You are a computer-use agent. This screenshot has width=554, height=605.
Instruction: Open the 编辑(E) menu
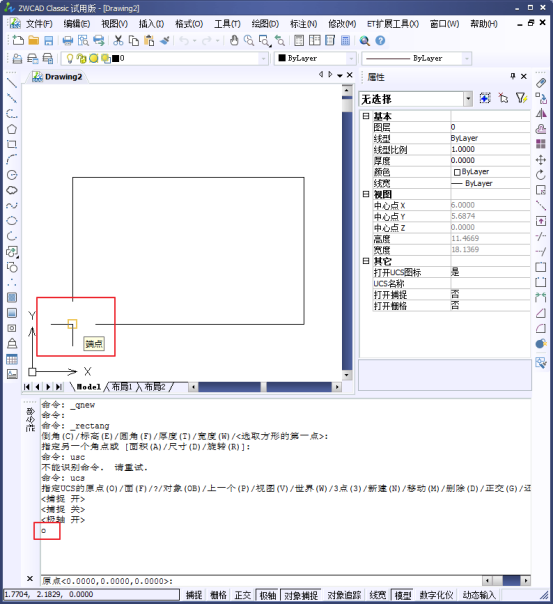[77, 24]
